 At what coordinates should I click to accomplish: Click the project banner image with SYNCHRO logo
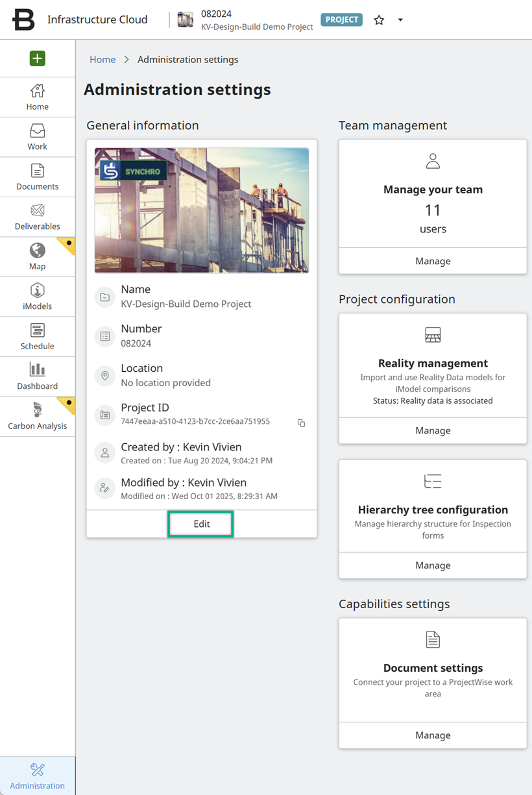(202, 210)
